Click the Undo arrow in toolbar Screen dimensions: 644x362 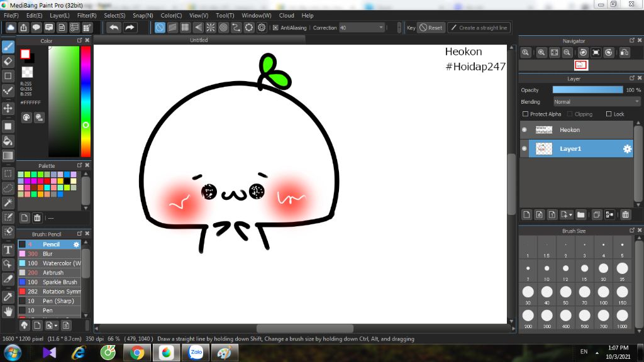114,28
